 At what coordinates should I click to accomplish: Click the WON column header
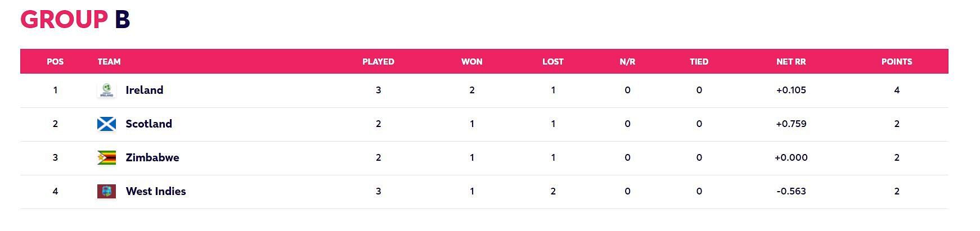[472, 62]
